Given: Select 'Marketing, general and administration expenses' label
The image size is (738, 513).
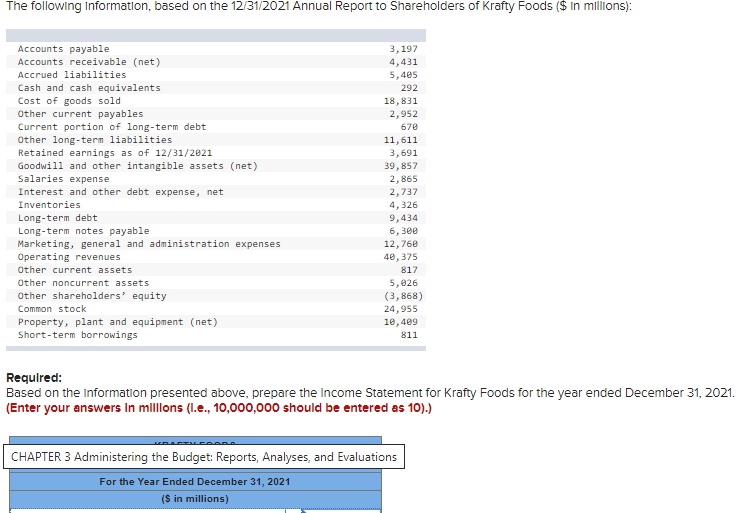Looking at the screenshot, I should [x=149, y=244].
